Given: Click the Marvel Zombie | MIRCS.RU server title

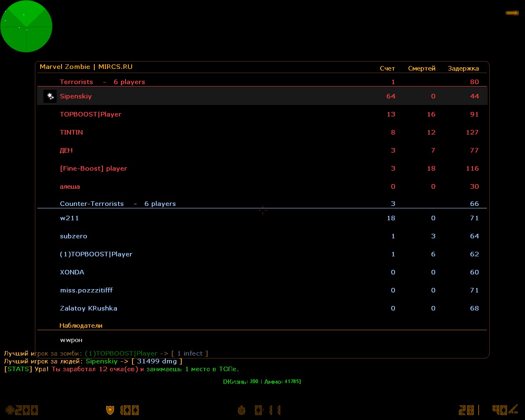Looking at the screenshot, I should [86, 67].
